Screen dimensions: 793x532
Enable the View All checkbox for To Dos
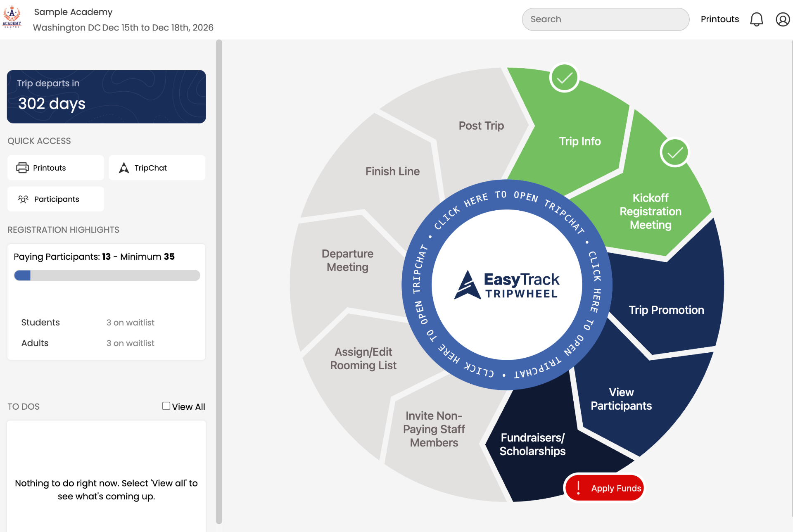166,406
